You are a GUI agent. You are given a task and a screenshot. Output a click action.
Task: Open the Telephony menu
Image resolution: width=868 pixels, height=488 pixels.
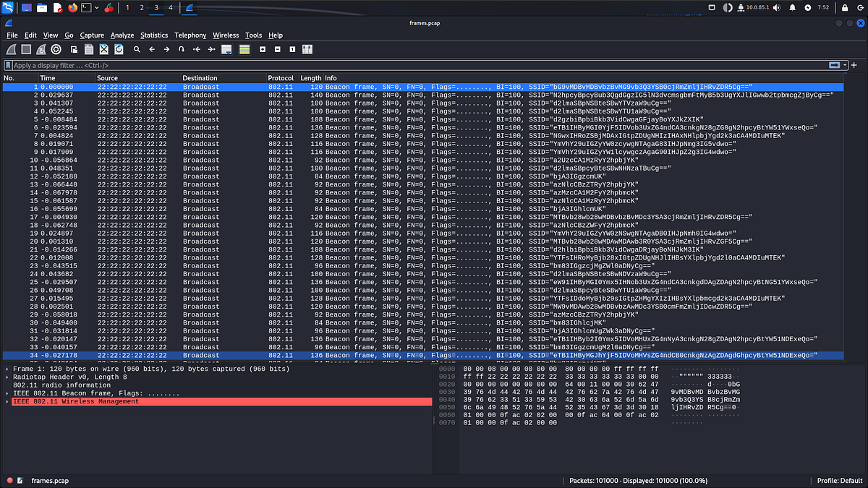point(190,35)
